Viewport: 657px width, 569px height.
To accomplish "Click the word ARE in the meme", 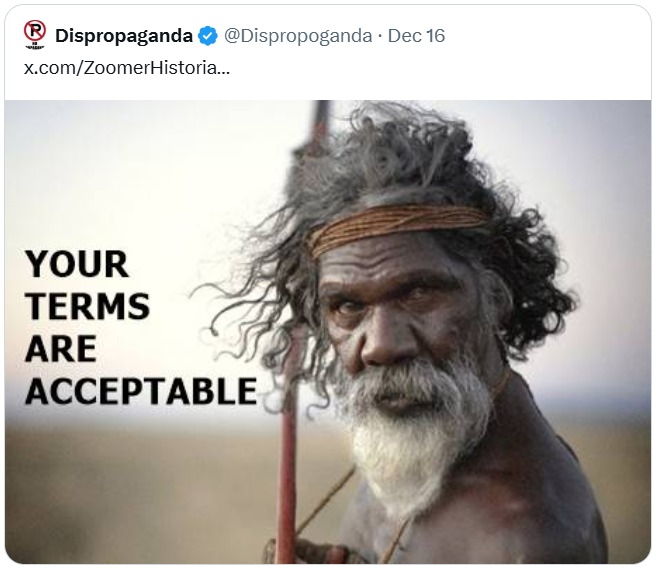I will coord(61,349).
